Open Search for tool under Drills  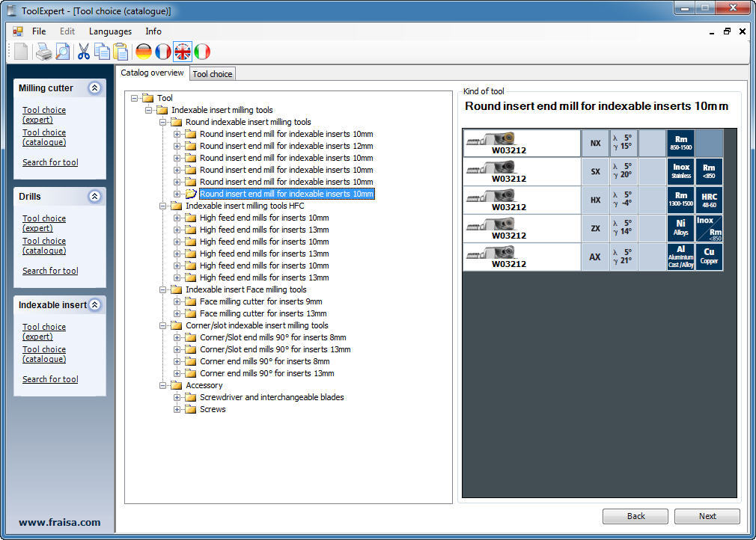point(49,270)
